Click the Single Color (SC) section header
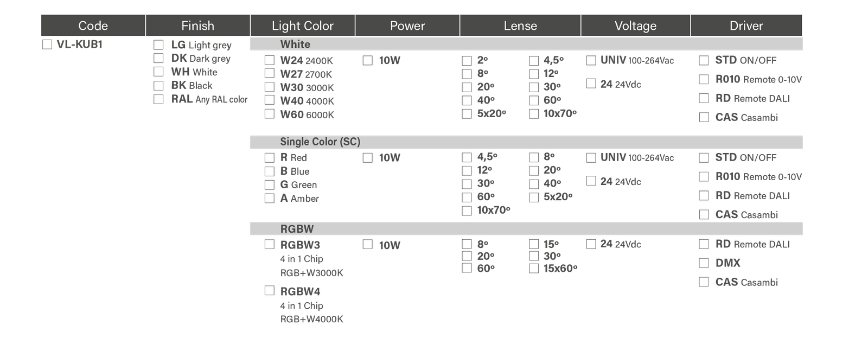The image size is (868, 338). coord(320,142)
